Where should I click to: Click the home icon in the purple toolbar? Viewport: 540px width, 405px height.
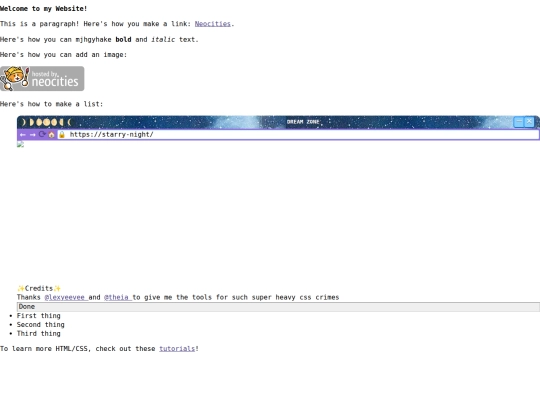tap(51, 135)
